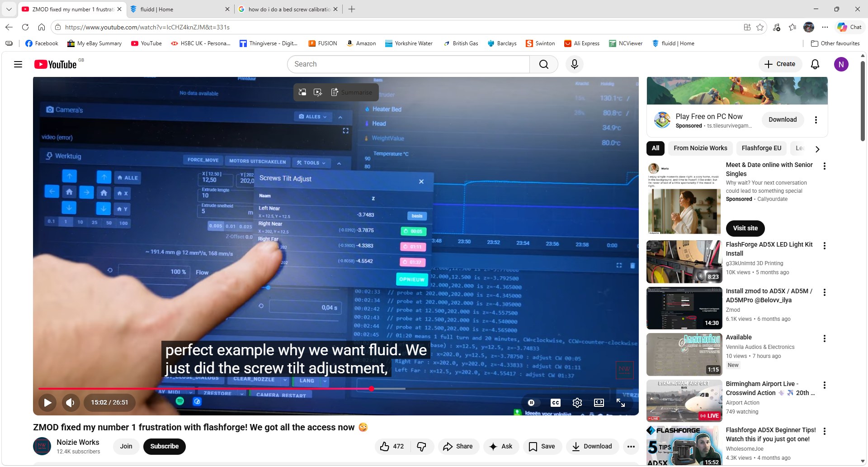The width and height of the screenshot is (868, 467).
Task: Open the tab list dropdown arrow
Action: coord(9,9)
